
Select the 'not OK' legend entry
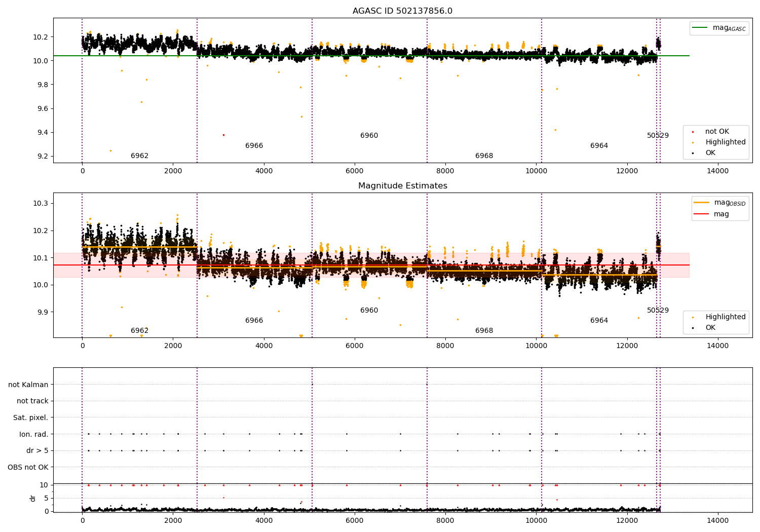[717, 132]
